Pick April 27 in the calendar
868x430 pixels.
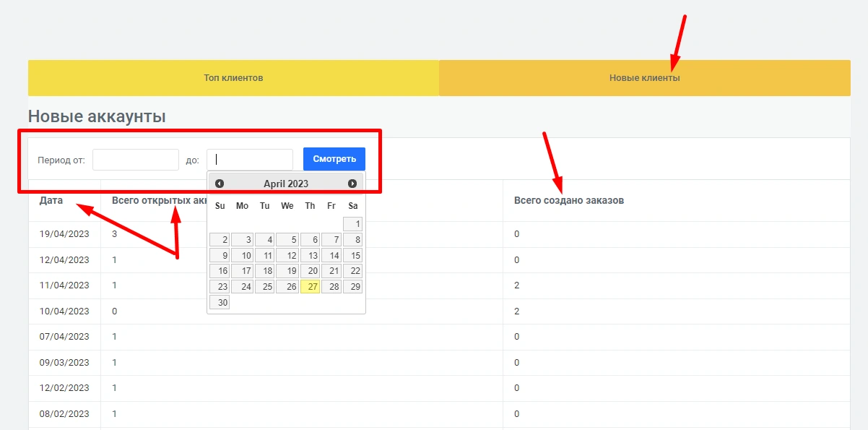pos(310,287)
